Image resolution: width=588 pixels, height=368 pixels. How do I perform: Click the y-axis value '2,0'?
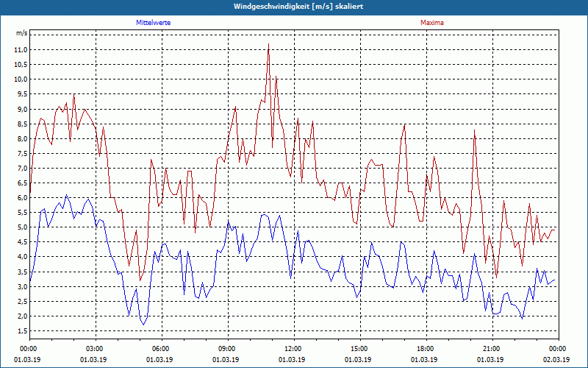click(x=22, y=316)
